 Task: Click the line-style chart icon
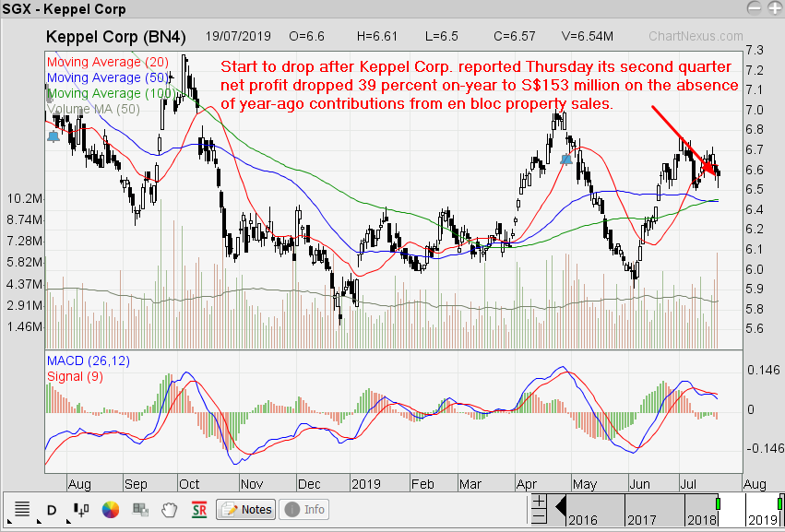(x=22, y=509)
